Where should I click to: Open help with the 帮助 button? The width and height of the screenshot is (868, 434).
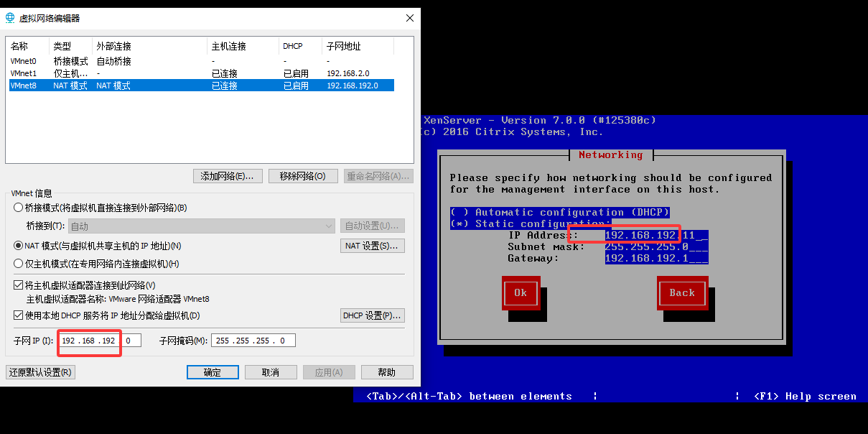(x=387, y=372)
